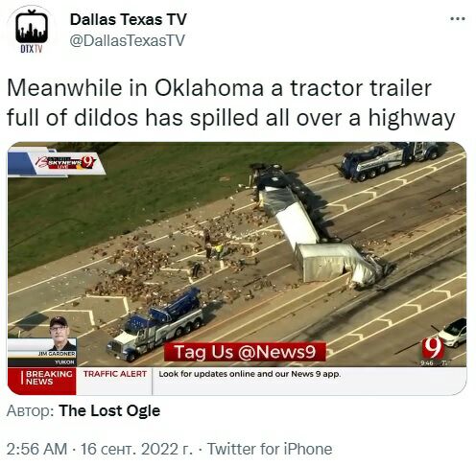Click the News 9 channel logo bug
Screen dimensions: 476x466
(x=434, y=348)
